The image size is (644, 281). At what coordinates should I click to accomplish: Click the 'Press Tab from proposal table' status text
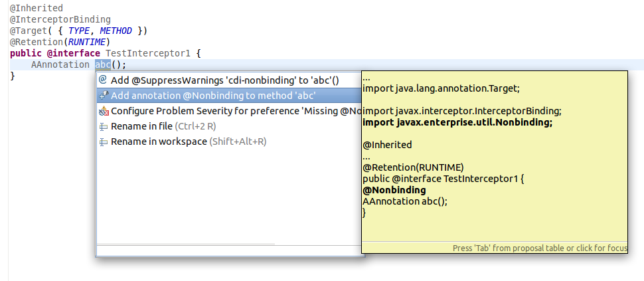(539, 248)
